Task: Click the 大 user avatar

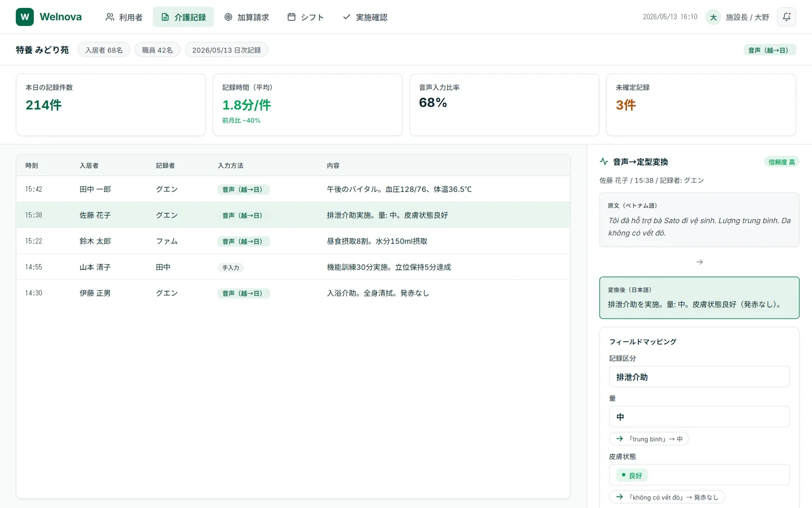Action: (713, 17)
